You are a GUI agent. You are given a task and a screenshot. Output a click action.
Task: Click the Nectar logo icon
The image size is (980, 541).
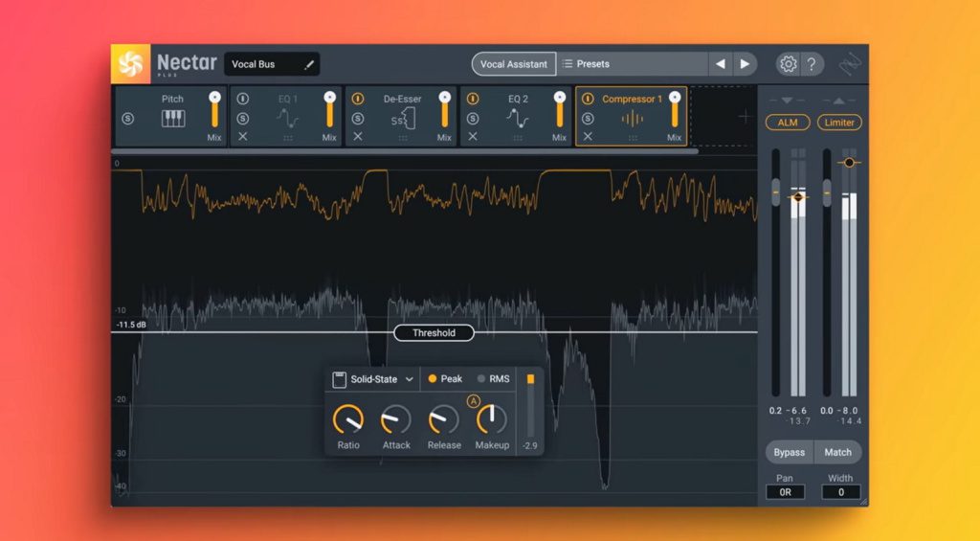click(x=130, y=64)
